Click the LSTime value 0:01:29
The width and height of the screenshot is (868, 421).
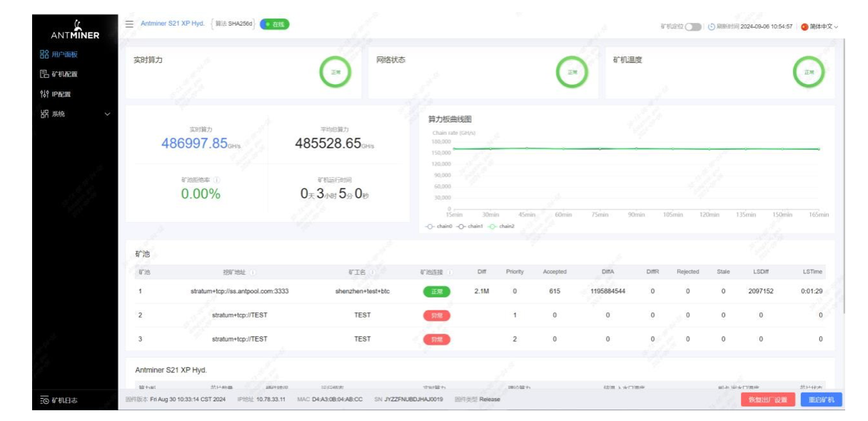812,291
